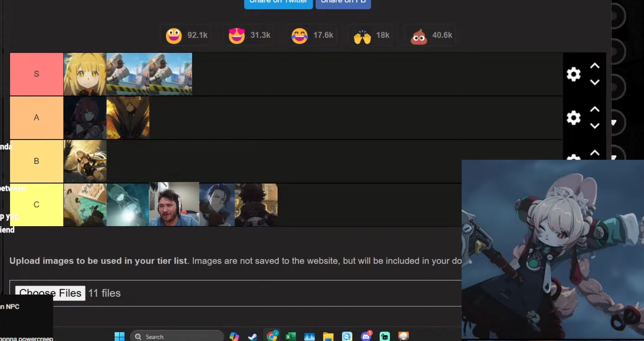This screenshot has width=644, height=341.
Task: Select dark red-haired character in A tier
Action: 85,118
